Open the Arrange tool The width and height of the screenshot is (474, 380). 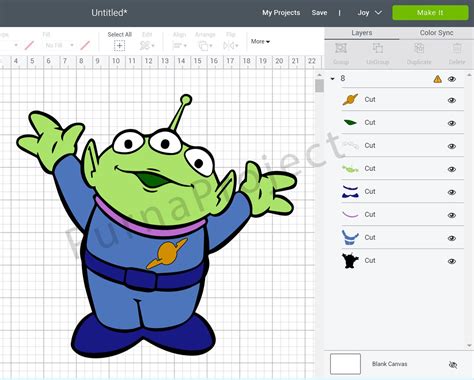[x=205, y=46]
